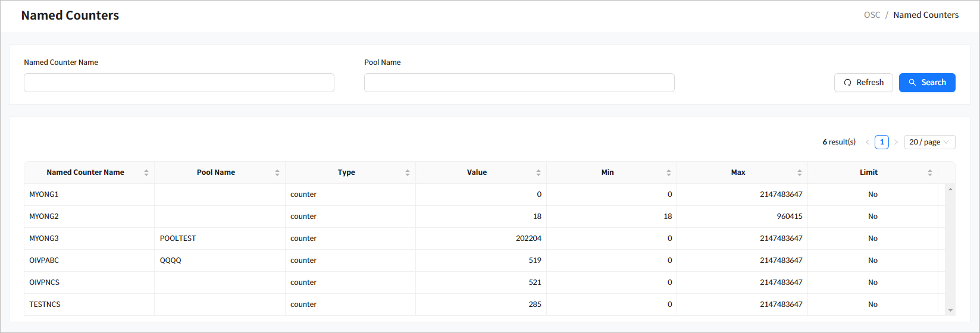Click the blue Search button

927,83
